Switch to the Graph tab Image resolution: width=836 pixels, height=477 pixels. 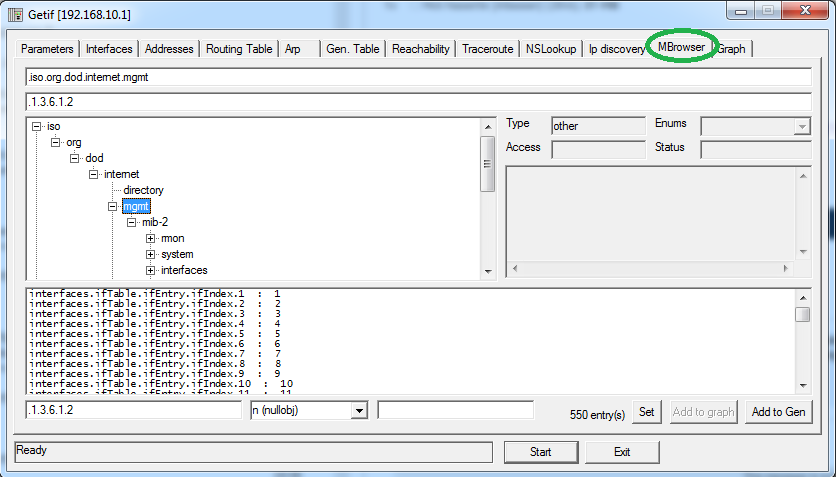pos(731,49)
